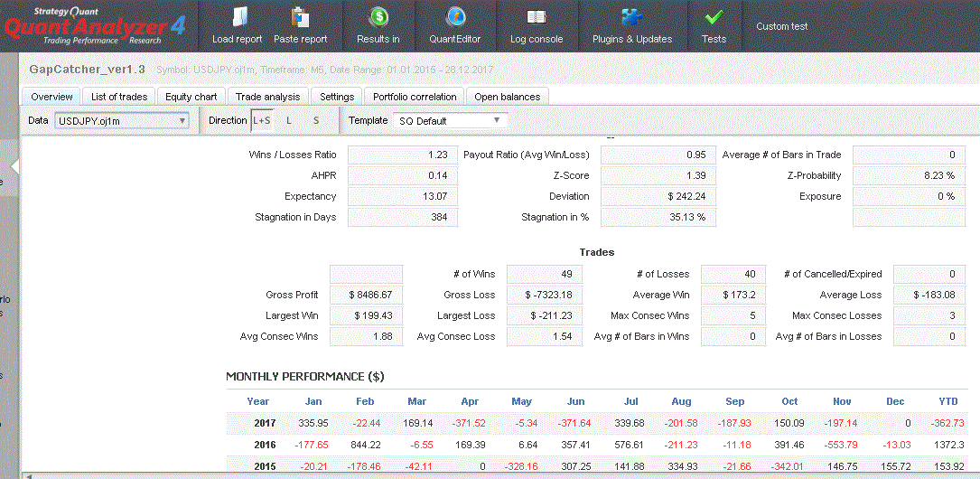Screen dimensions: 980x479
Task: Go to Portfolio correlation tab
Action: pyautogui.click(x=415, y=97)
